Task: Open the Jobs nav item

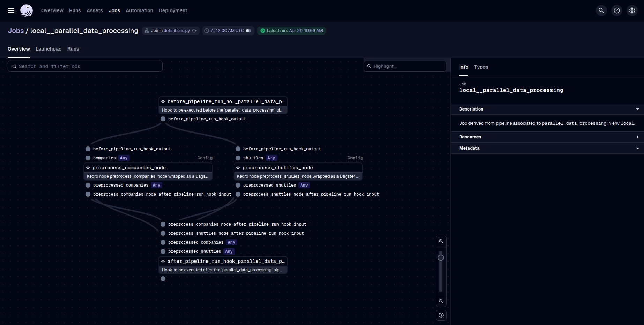Action: (x=114, y=10)
